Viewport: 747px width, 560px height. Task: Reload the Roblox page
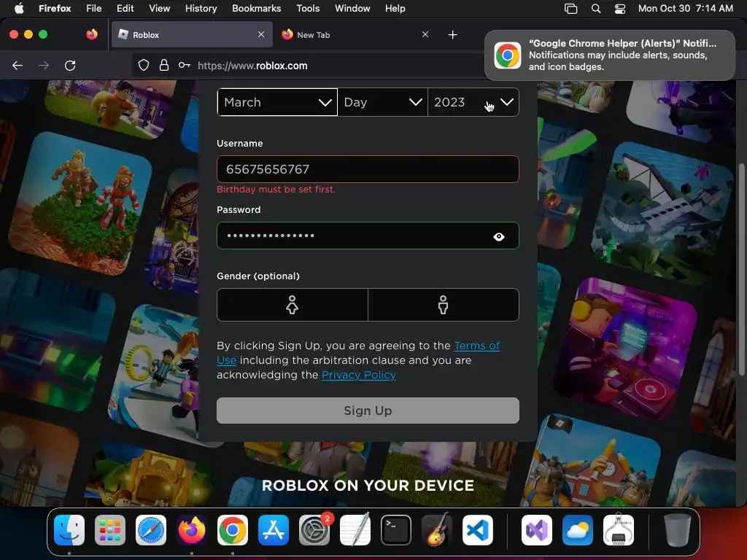70,65
